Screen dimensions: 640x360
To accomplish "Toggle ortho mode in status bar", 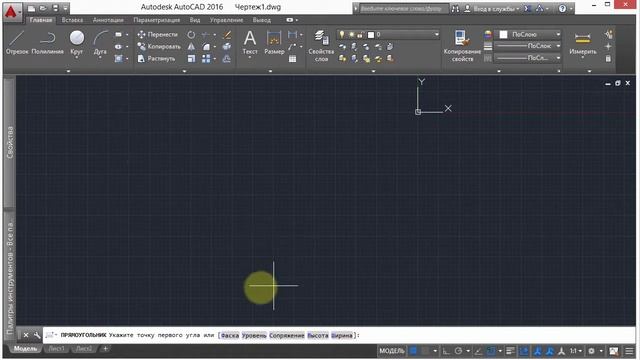I will 446,351.
